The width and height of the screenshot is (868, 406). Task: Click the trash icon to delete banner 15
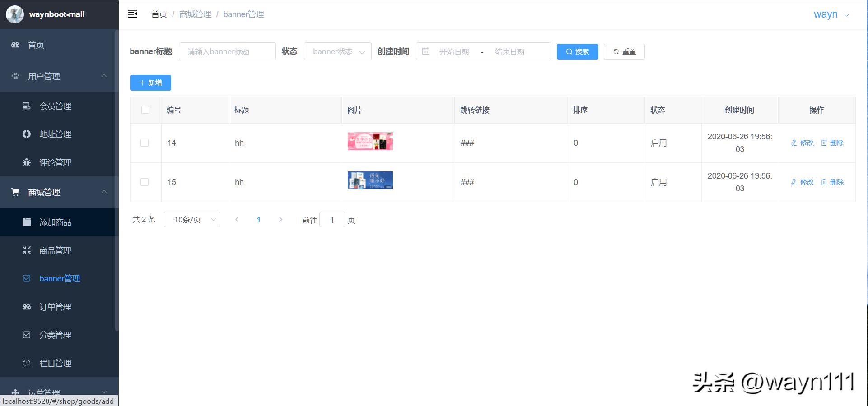pyautogui.click(x=823, y=182)
